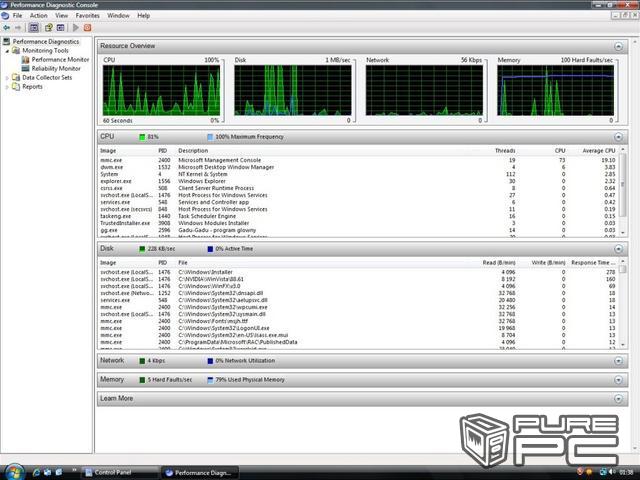This screenshot has height=480, width=640.
Task: Sort CPU table by Average CPU column
Action: coord(598,151)
